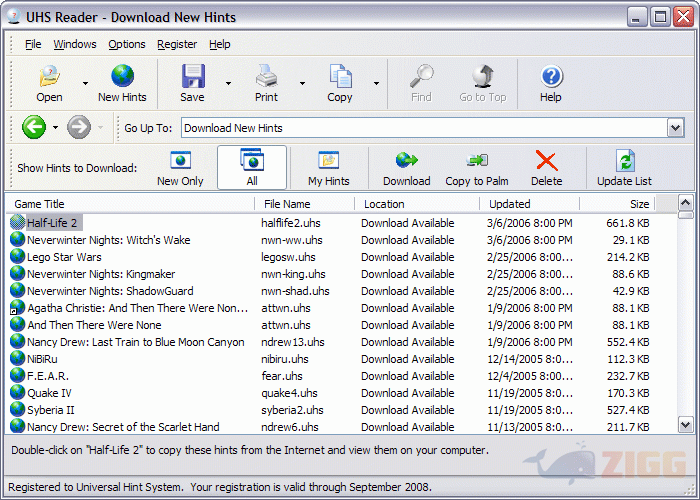Expand the Go Up To combo box arrow
Image resolution: width=700 pixels, height=500 pixels.
tap(676, 128)
